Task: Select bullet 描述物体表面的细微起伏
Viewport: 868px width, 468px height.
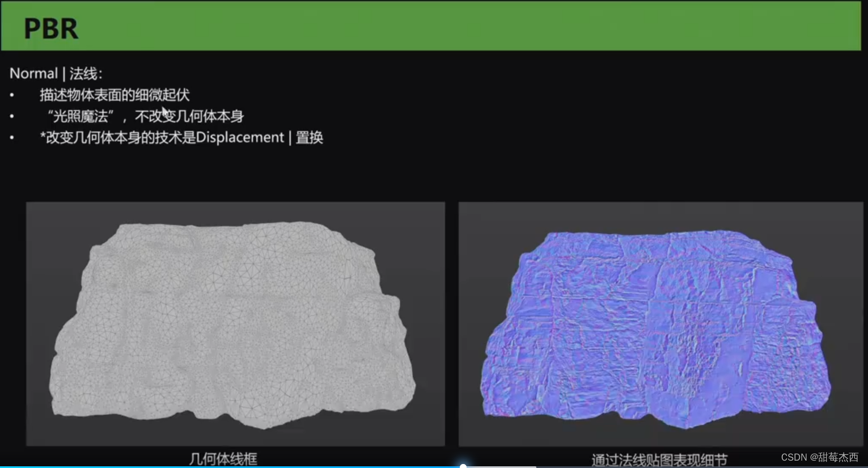Action: pos(114,95)
